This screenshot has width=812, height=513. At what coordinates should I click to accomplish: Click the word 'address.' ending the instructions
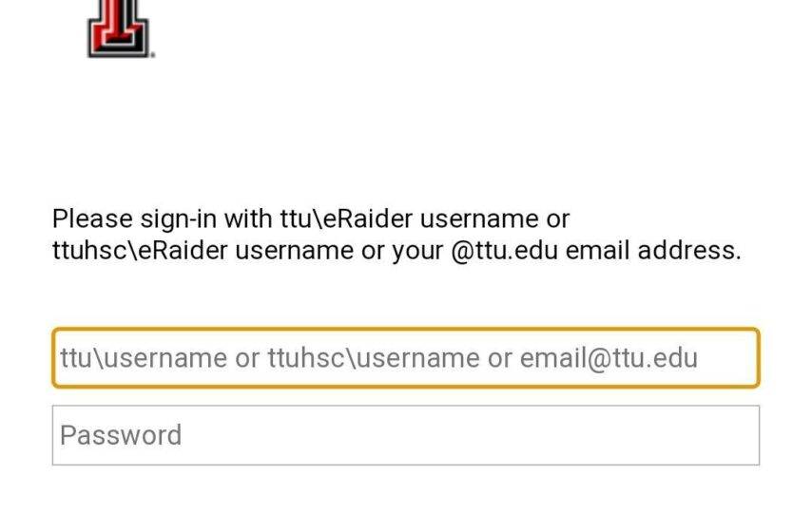(689, 251)
